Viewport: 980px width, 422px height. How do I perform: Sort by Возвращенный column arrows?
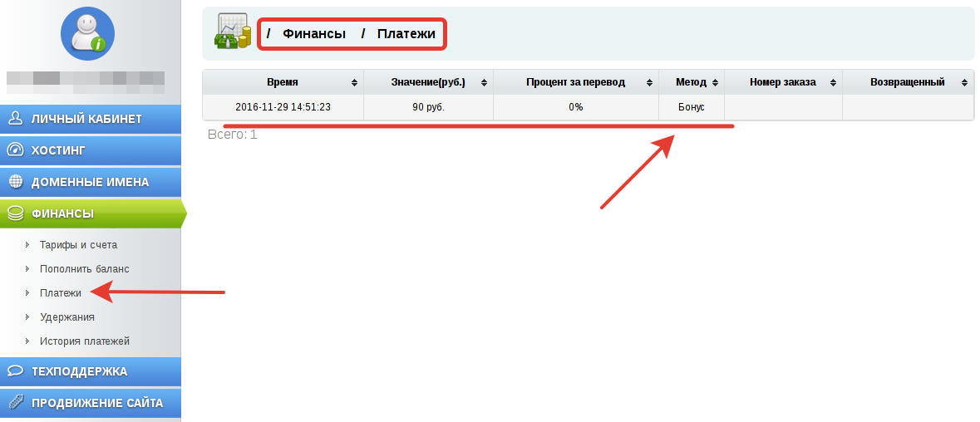pyautogui.click(x=964, y=83)
